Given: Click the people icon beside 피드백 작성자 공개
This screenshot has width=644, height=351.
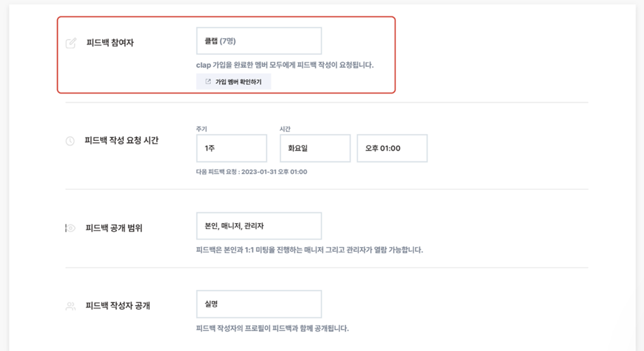Looking at the screenshot, I should tap(71, 306).
